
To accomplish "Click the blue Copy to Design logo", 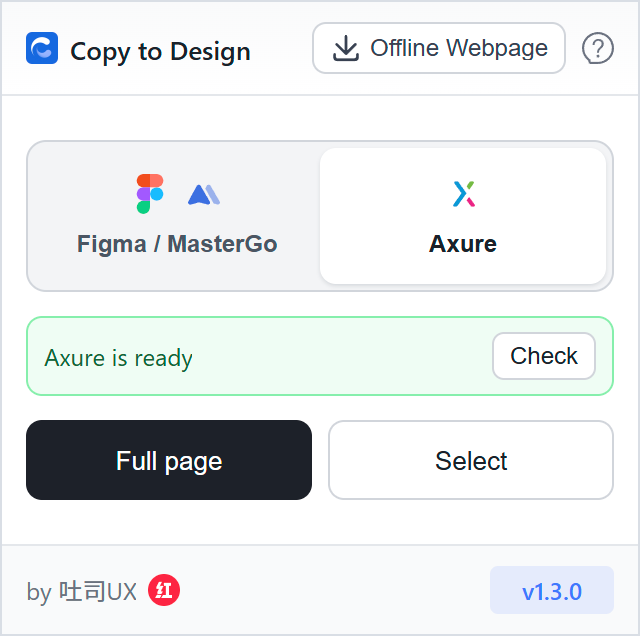I will point(42,48).
